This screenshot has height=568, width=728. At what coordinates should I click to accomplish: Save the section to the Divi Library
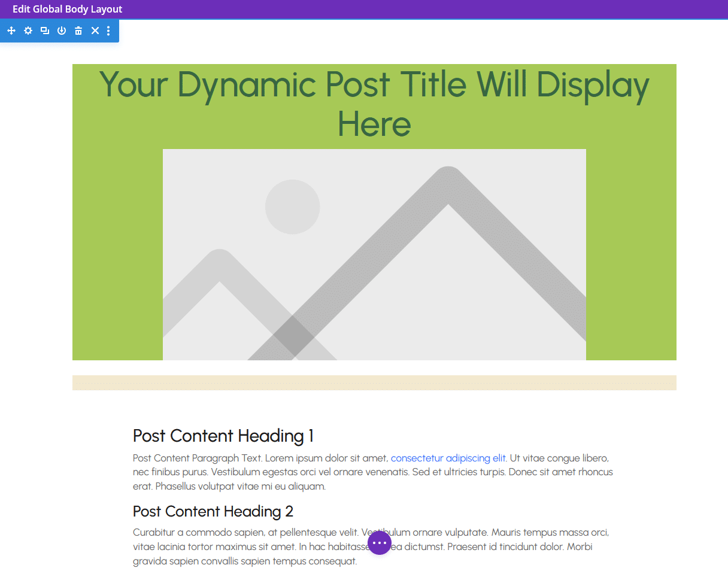(x=61, y=30)
